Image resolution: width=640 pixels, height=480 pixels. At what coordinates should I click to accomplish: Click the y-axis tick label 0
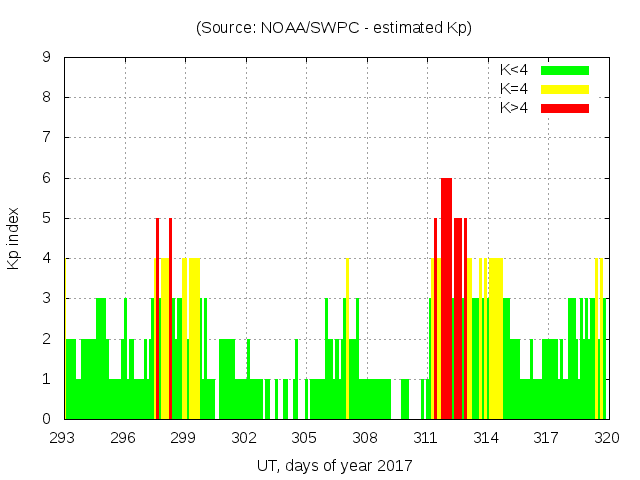[x=46, y=419]
